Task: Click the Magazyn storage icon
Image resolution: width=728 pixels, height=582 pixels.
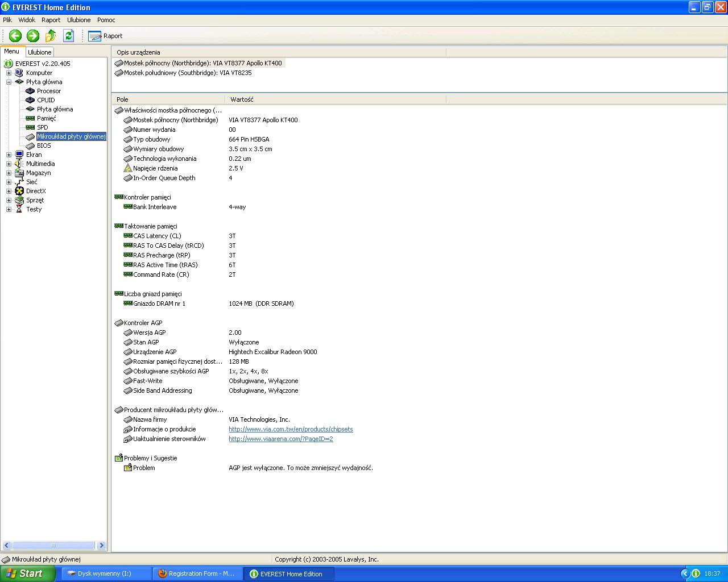Action: click(x=19, y=173)
